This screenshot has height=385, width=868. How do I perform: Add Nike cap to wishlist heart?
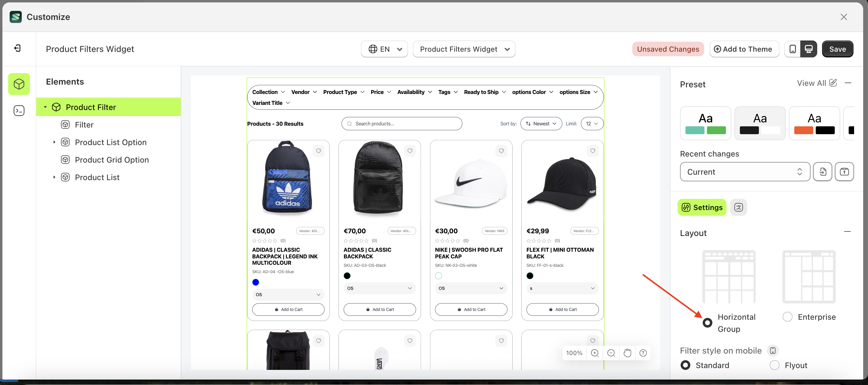point(501,150)
